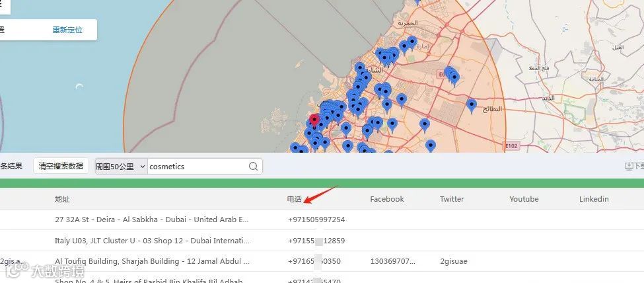Click the 电话 column header

(x=295, y=199)
